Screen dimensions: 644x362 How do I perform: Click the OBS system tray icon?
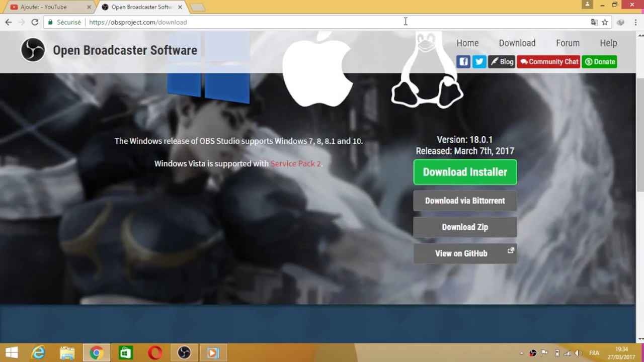533,353
